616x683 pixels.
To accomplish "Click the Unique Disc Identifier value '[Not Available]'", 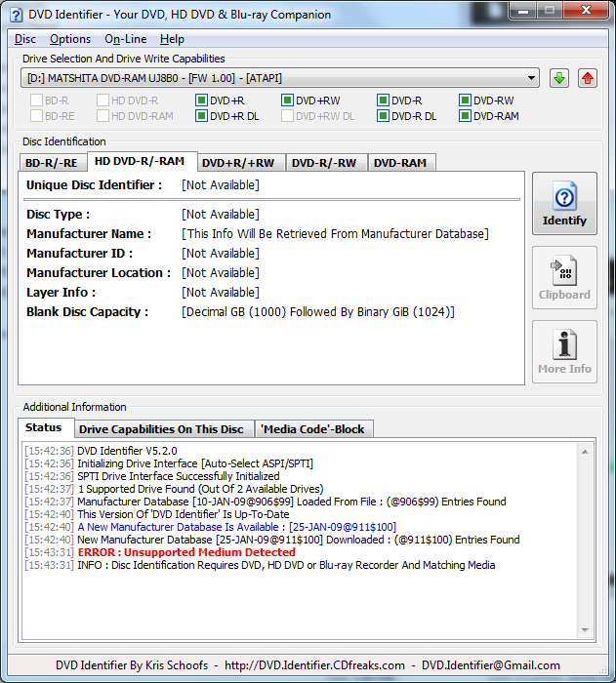I will [x=221, y=185].
